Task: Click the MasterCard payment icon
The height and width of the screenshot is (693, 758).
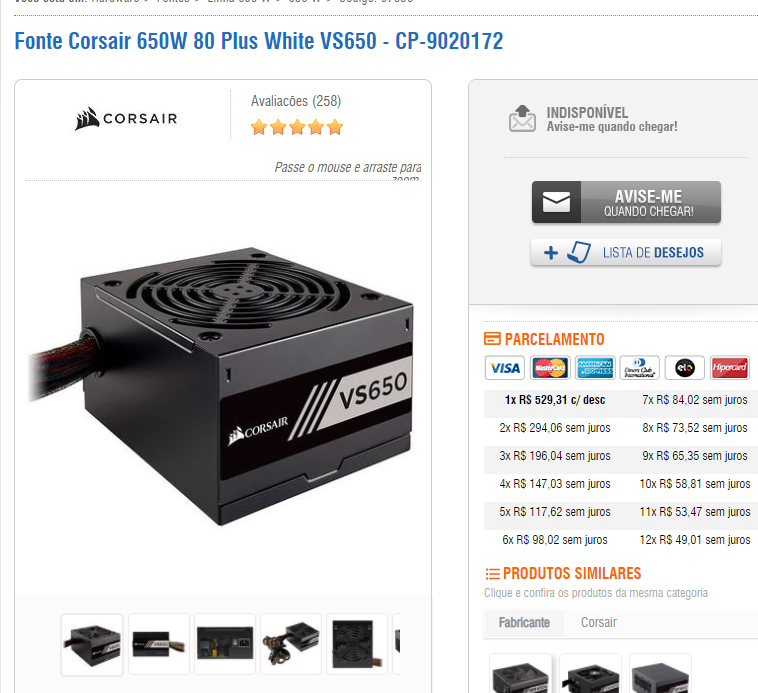Action: pyautogui.click(x=550, y=368)
